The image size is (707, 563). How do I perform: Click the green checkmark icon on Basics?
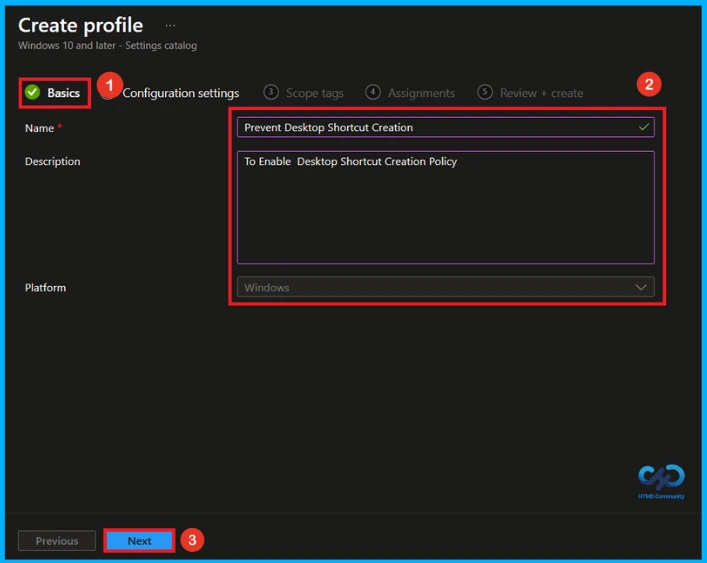tap(32, 92)
